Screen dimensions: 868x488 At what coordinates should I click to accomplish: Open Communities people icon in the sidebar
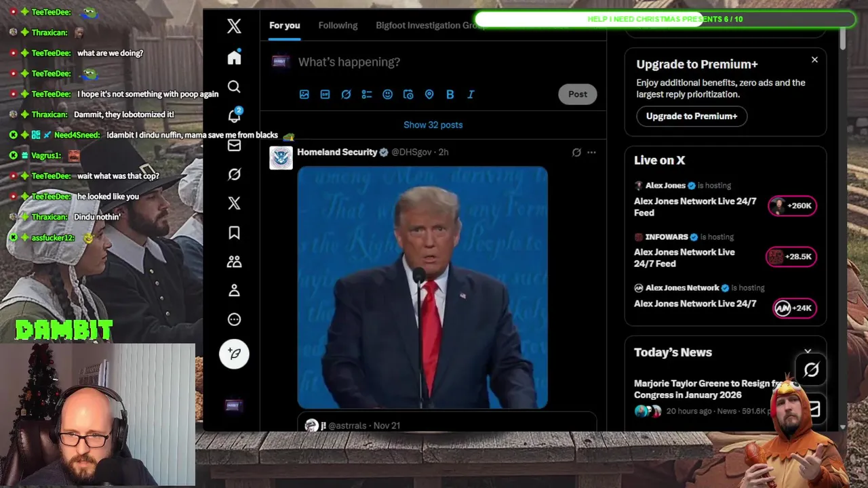[234, 262]
